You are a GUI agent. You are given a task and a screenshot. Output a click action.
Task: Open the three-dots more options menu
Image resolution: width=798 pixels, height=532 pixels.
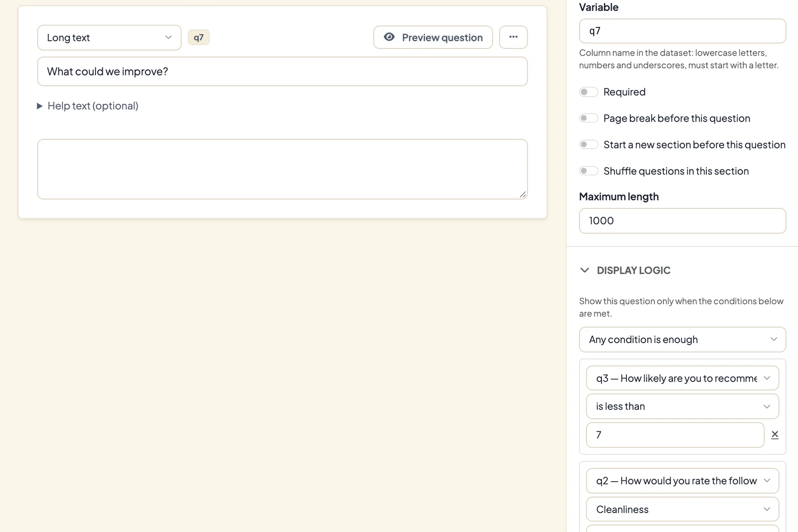pyautogui.click(x=513, y=37)
